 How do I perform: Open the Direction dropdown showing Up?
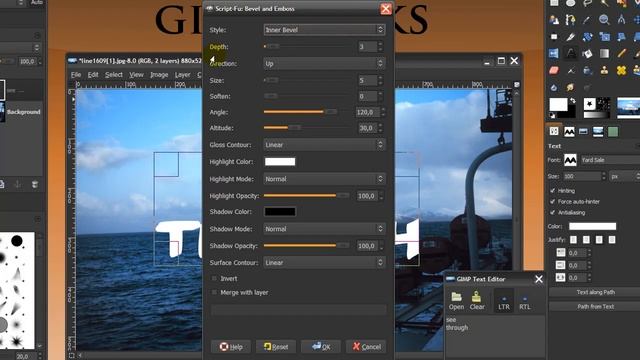324,63
